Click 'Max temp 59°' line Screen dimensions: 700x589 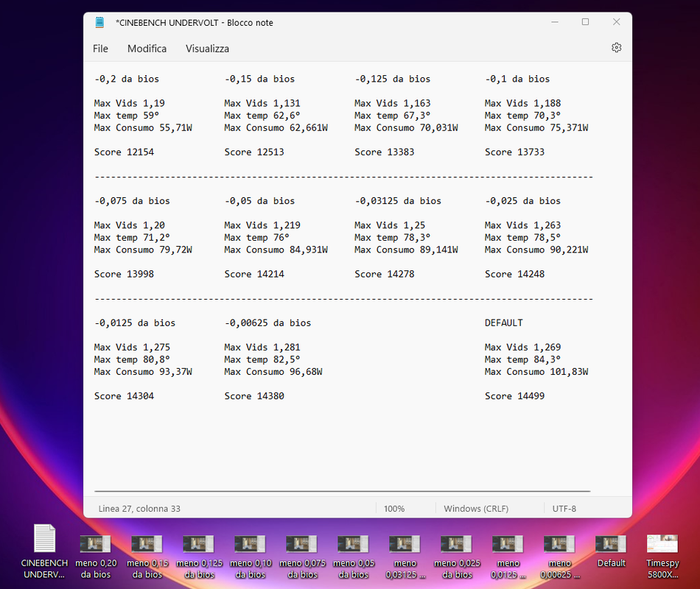(x=127, y=116)
